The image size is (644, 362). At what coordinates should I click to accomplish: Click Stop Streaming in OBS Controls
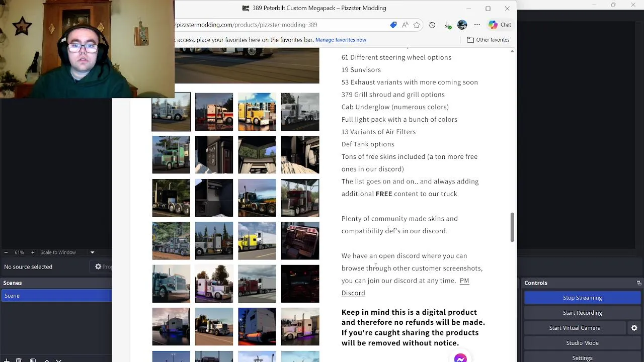582,298
